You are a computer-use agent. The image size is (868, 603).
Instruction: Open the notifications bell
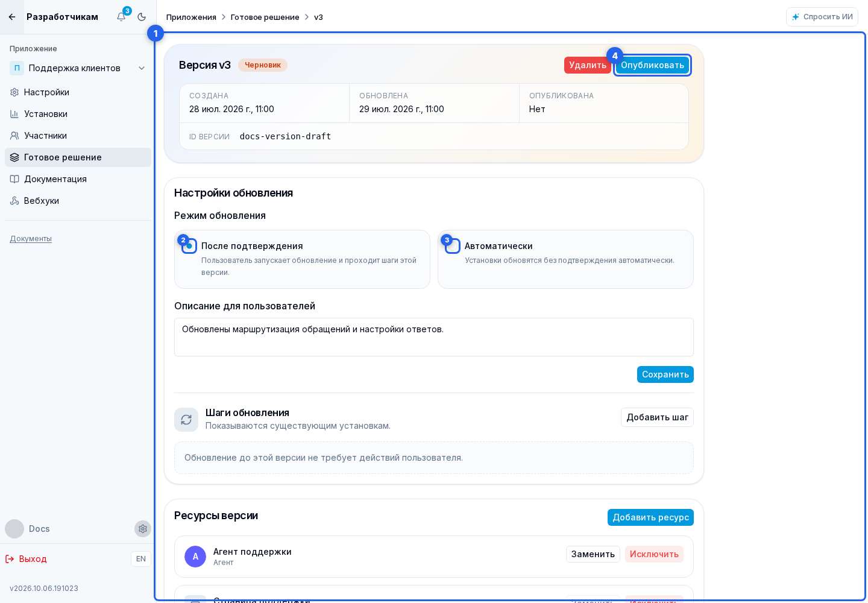tap(121, 17)
